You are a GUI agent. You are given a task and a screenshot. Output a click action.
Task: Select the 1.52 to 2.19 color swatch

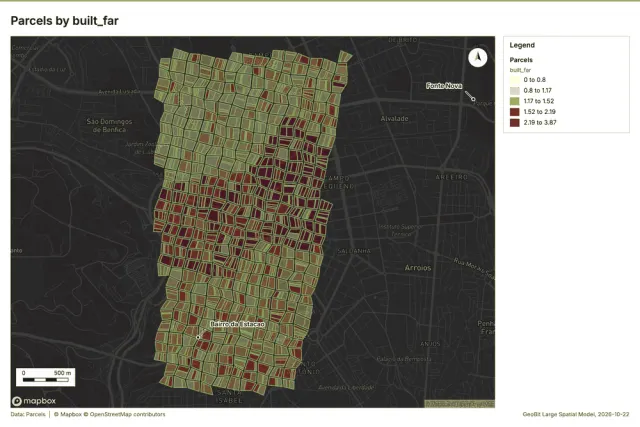tap(515, 111)
